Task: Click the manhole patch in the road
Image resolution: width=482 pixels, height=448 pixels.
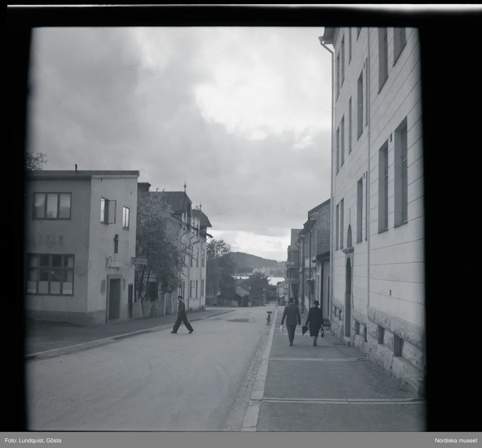Action: point(239,320)
